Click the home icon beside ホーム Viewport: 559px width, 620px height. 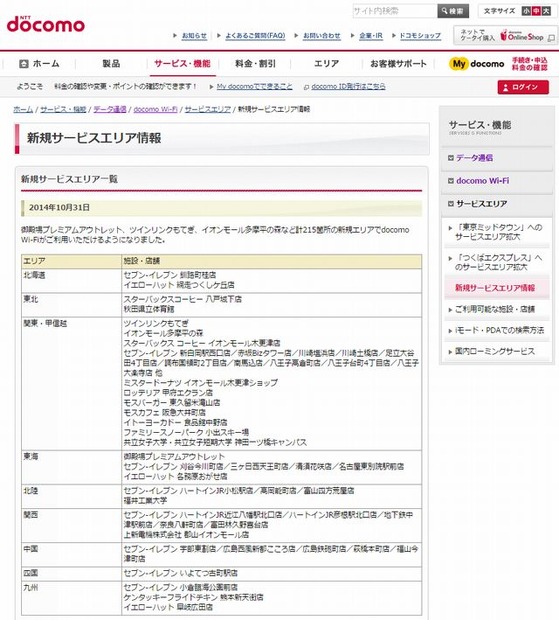pyautogui.click(x=24, y=64)
